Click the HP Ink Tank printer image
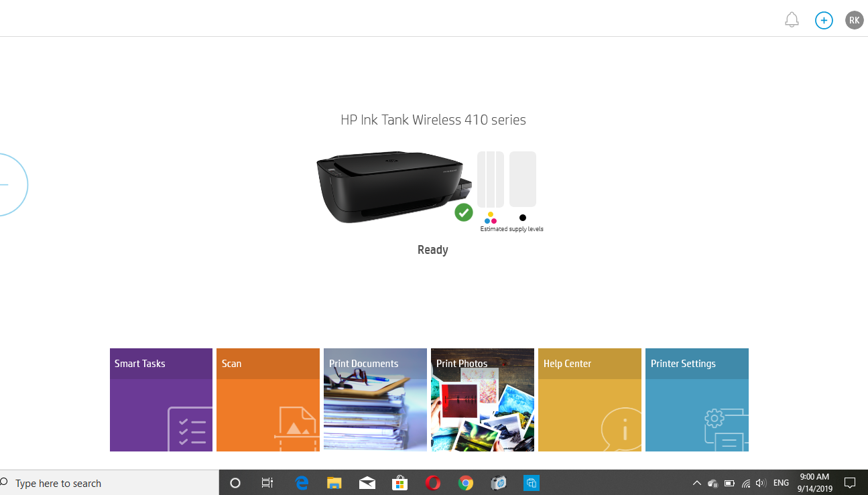 (393, 187)
